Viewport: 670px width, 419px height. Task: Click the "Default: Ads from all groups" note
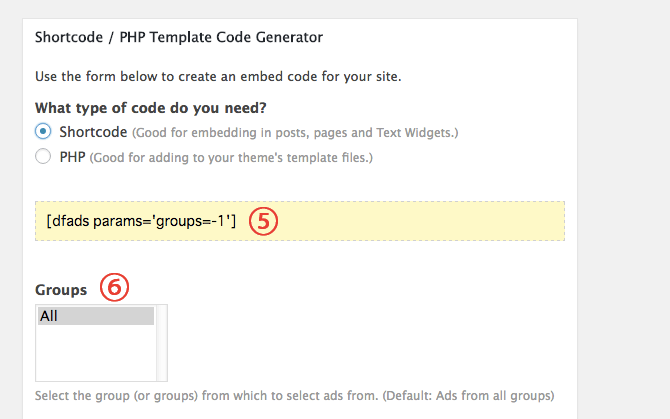point(468,396)
